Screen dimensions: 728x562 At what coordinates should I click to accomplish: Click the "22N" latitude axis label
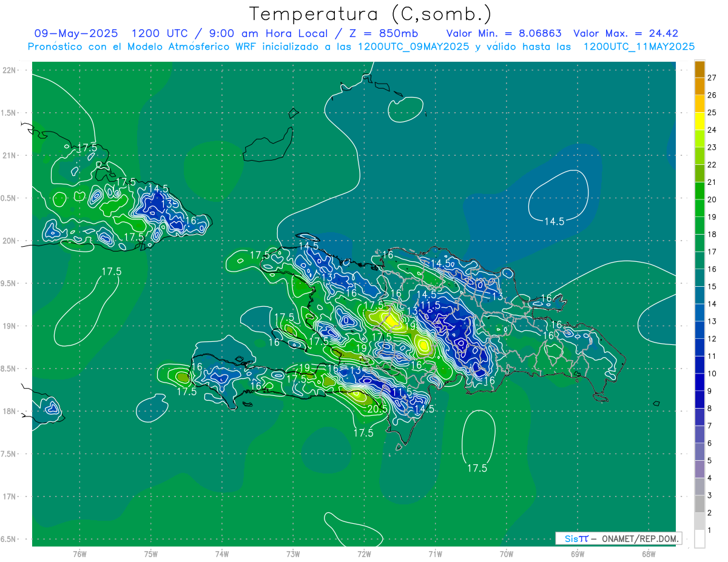pyautogui.click(x=9, y=70)
